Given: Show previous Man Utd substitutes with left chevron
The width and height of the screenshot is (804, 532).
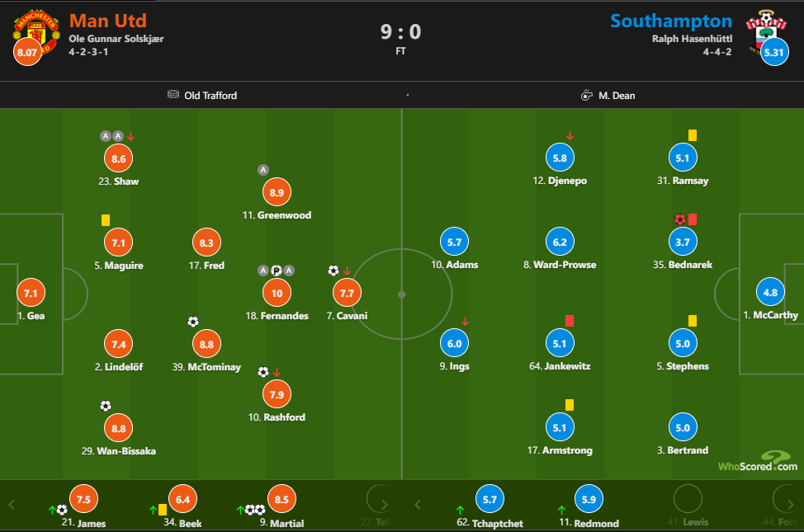Looking at the screenshot, I should pyautogui.click(x=12, y=505).
